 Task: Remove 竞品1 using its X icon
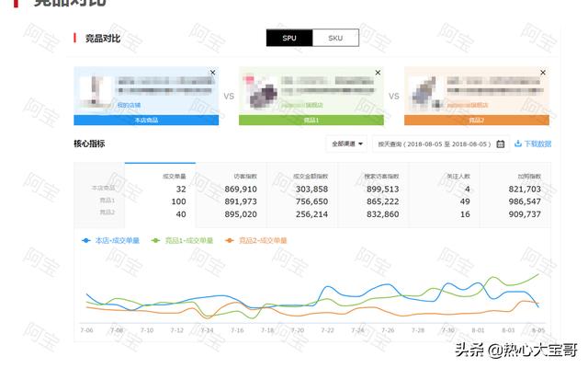tap(378, 72)
